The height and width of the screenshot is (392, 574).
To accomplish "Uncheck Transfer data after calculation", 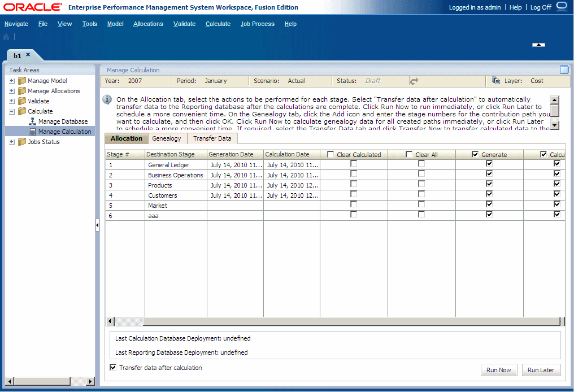I will (112, 367).
